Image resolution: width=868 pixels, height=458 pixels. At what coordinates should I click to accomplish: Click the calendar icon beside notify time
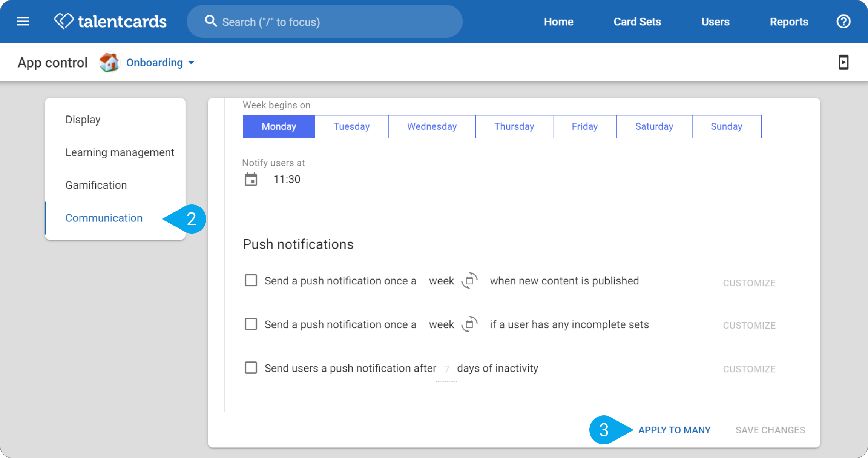click(251, 180)
